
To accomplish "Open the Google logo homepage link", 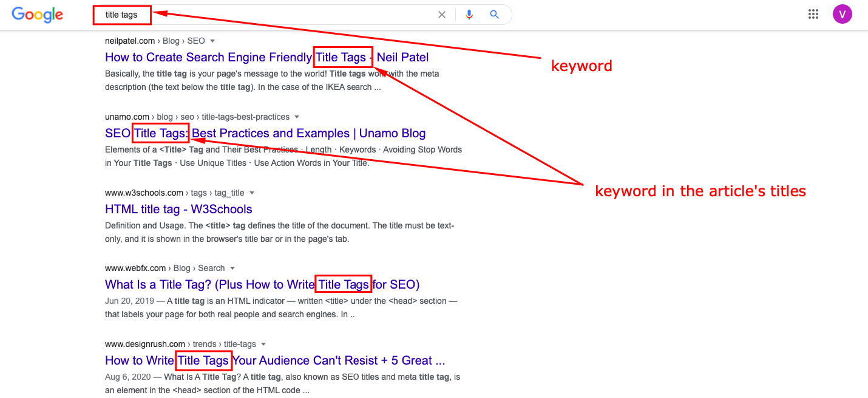I will point(38,15).
